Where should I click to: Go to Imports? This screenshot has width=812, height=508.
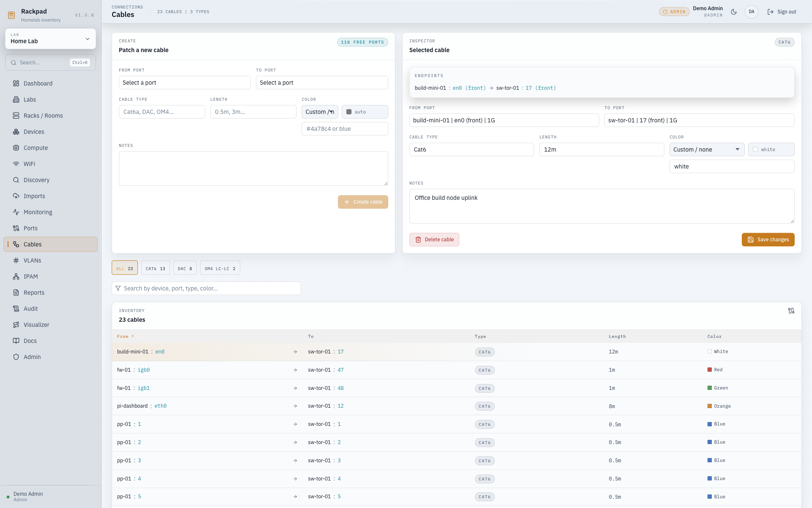(50, 196)
